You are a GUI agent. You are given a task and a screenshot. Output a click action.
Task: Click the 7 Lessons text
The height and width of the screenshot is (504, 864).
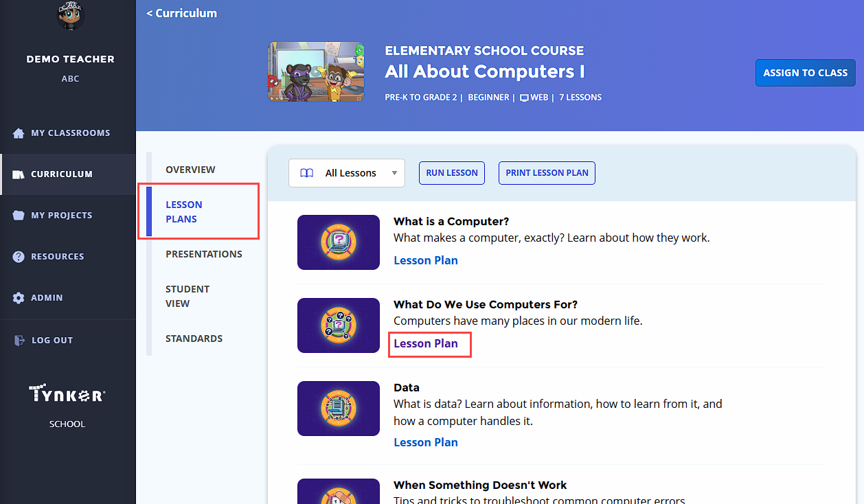(580, 98)
